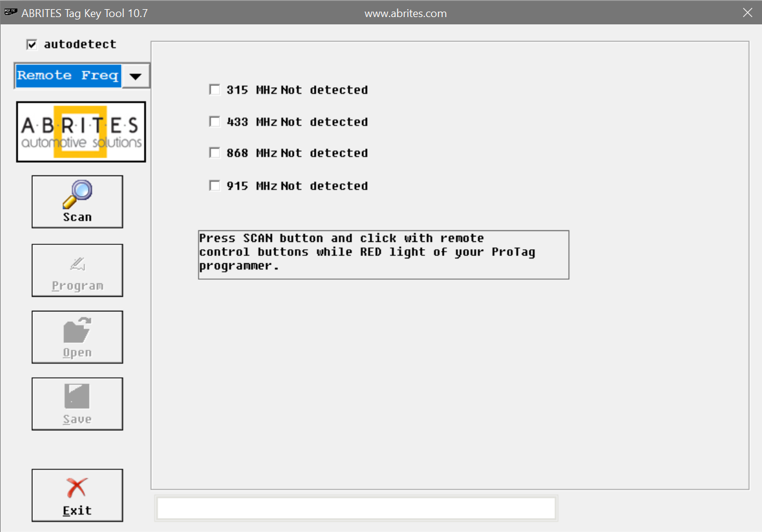Check the 868 MHz checkbox
The height and width of the screenshot is (532, 762).
(215, 153)
